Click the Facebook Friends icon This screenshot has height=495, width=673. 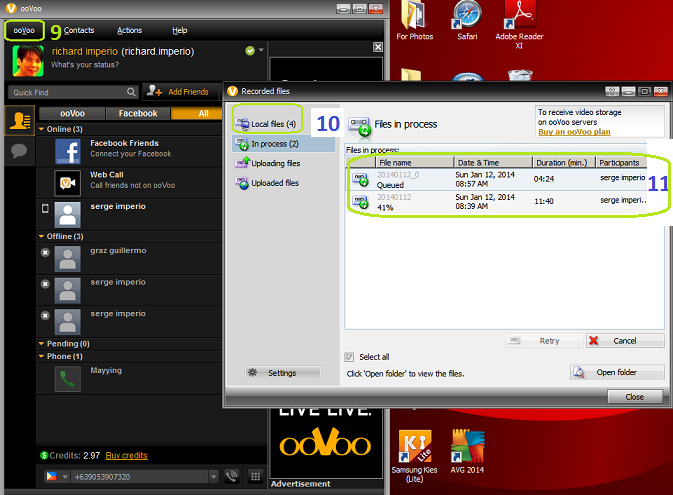(68, 152)
